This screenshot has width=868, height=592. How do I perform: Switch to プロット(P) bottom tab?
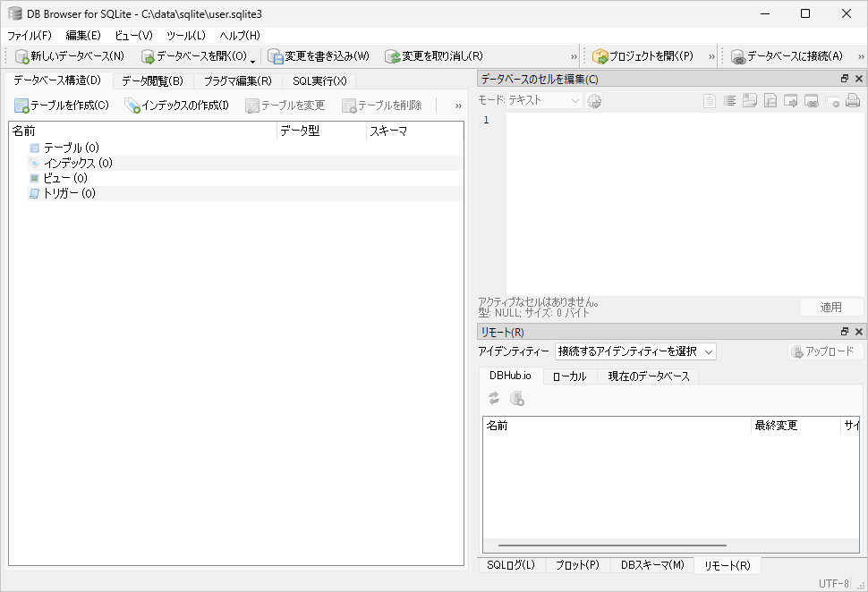(x=577, y=565)
